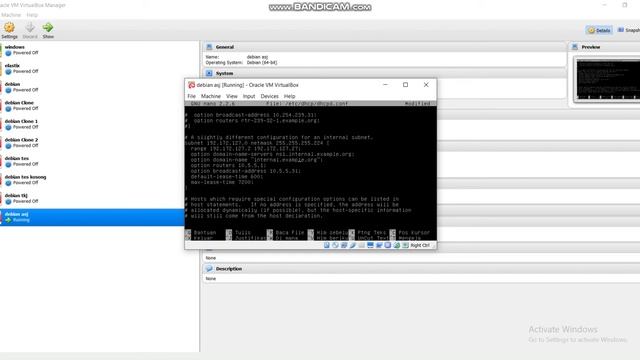Open Machine menu in debian asj window
This screenshot has height=360, width=640.
(x=211, y=96)
